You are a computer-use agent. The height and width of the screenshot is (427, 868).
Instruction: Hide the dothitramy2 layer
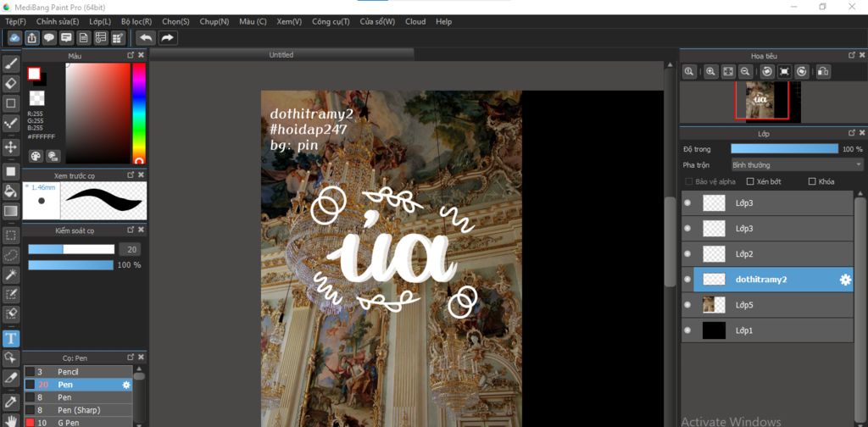tap(687, 280)
